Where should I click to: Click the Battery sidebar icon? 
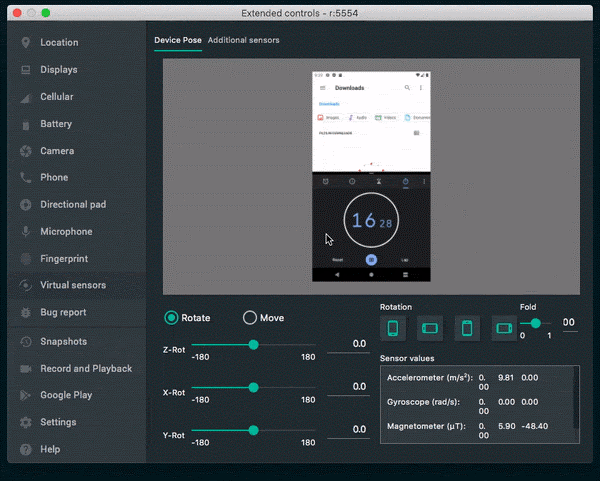[x=25, y=124]
